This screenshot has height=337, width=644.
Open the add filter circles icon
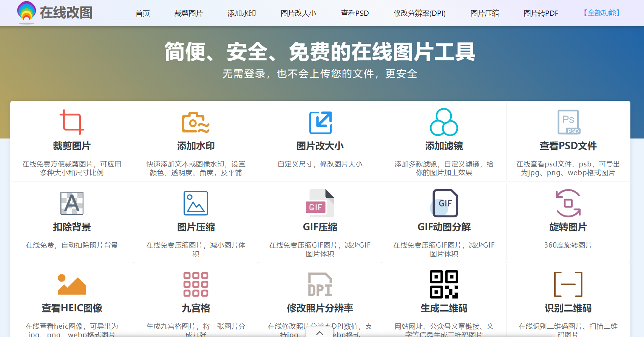(444, 122)
